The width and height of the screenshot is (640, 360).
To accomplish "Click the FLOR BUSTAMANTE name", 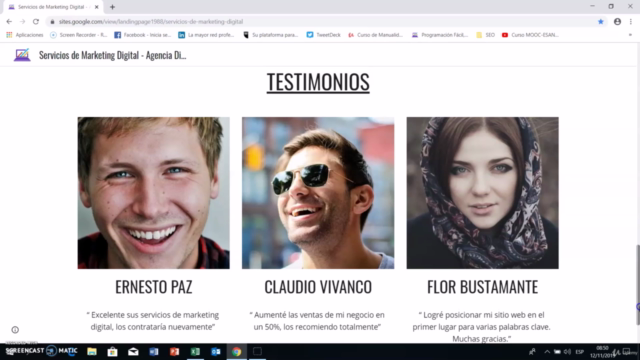I will point(482,287).
